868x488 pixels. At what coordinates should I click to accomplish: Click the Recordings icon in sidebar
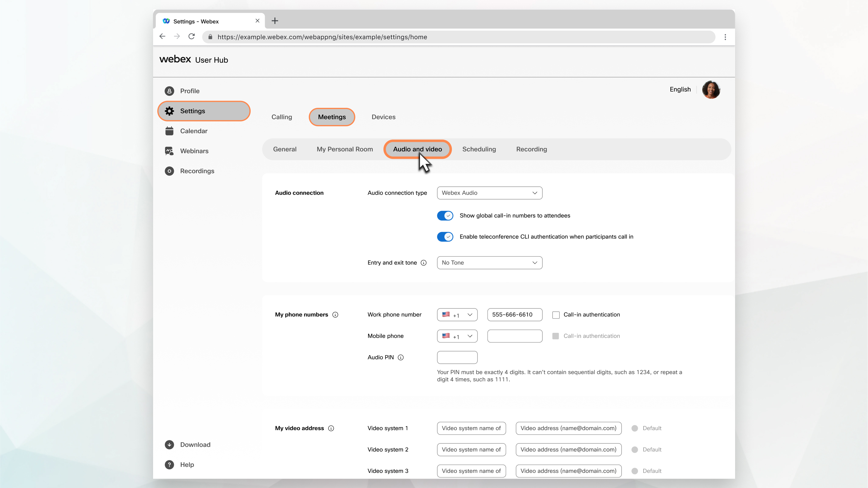170,171
